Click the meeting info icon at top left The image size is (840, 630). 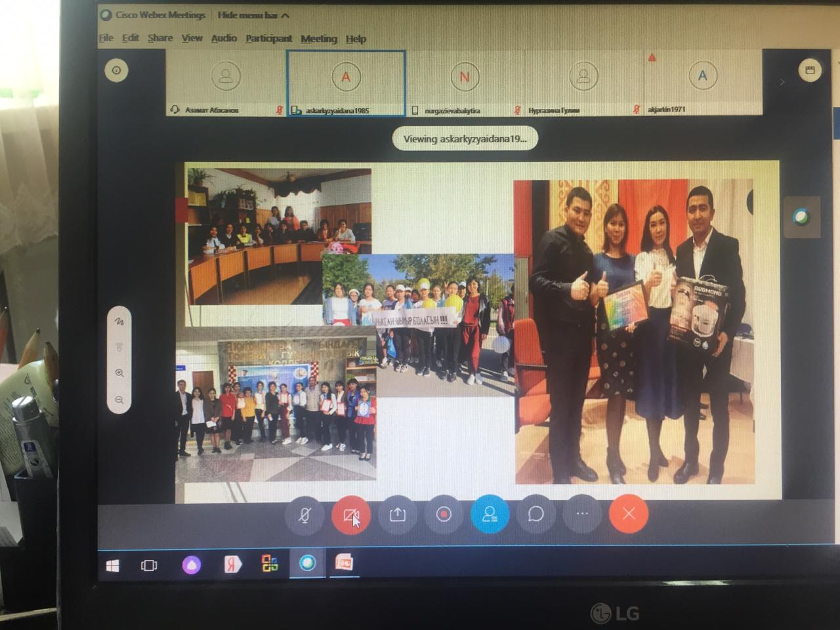[x=117, y=70]
